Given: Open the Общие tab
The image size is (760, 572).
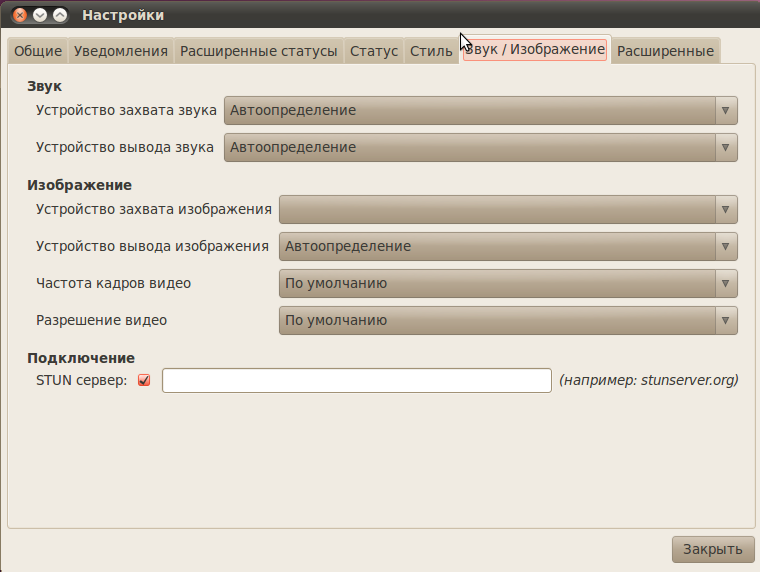Looking at the screenshot, I should [38, 51].
